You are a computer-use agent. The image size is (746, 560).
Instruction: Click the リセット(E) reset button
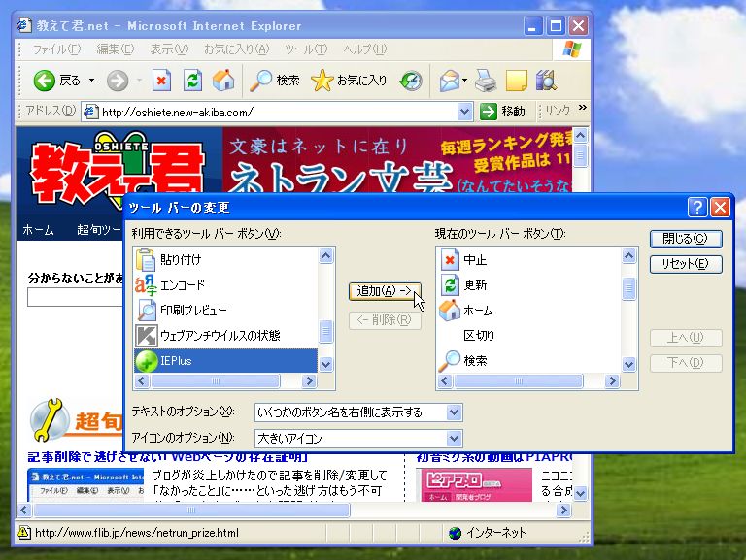coord(686,264)
